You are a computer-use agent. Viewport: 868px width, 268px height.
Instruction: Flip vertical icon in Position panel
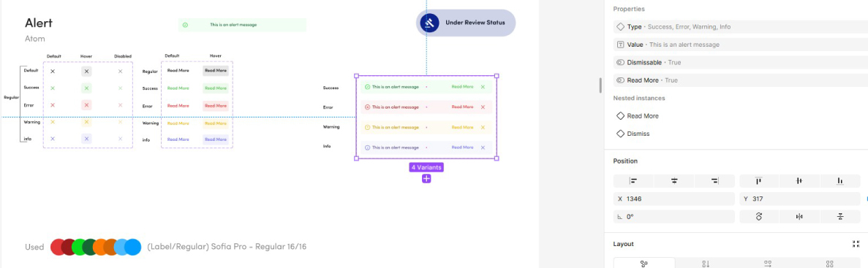point(840,217)
